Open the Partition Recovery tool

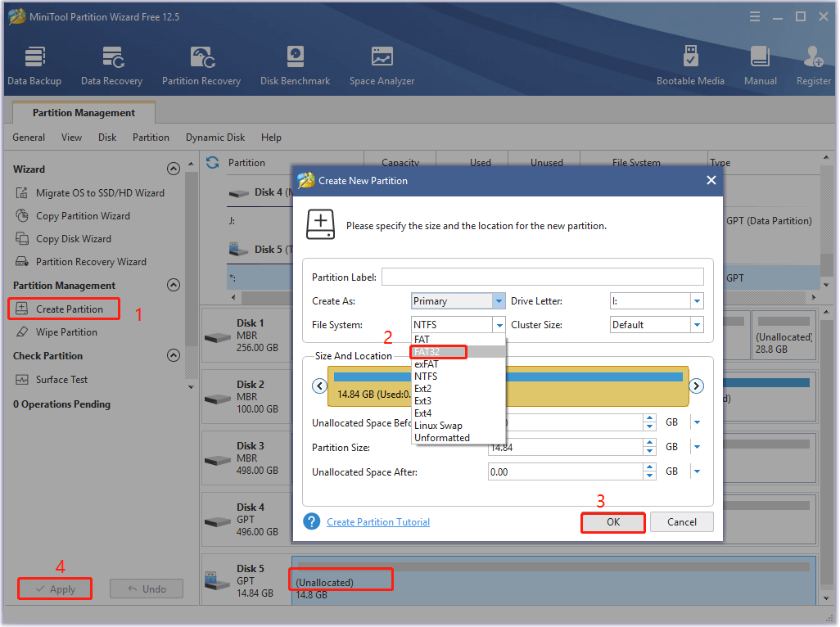click(201, 65)
